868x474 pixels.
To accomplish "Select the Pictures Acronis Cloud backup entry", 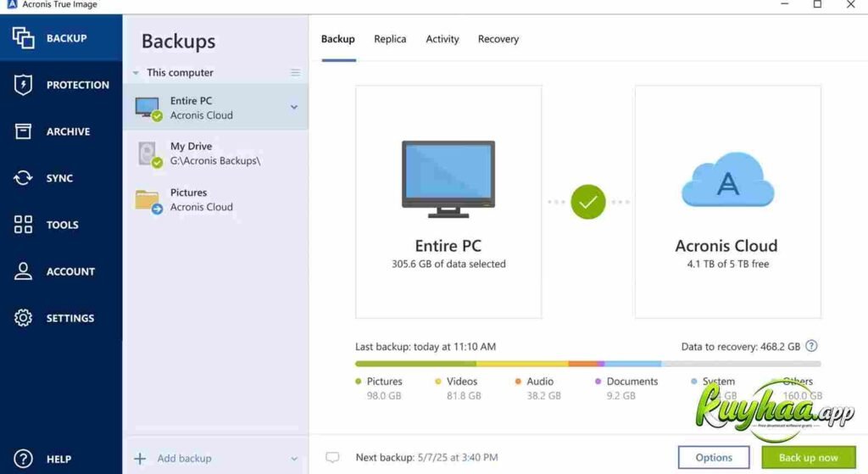I will point(215,200).
